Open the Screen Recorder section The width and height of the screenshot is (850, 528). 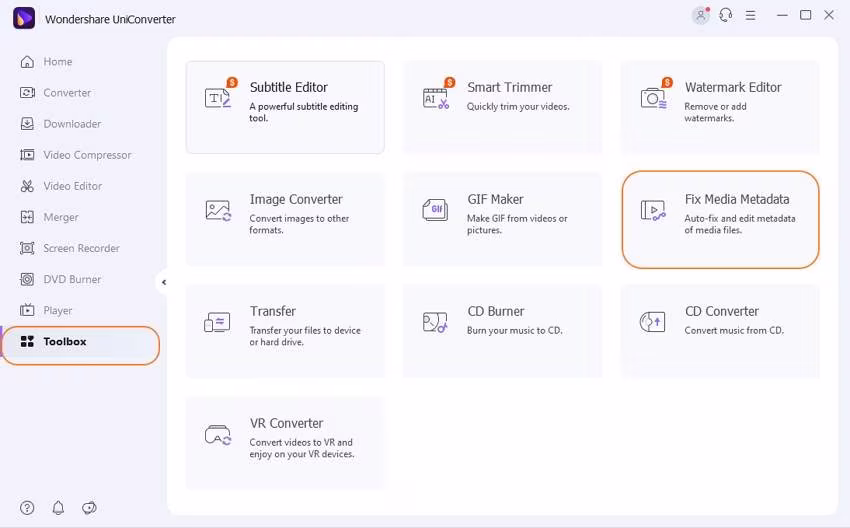tap(81, 248)
